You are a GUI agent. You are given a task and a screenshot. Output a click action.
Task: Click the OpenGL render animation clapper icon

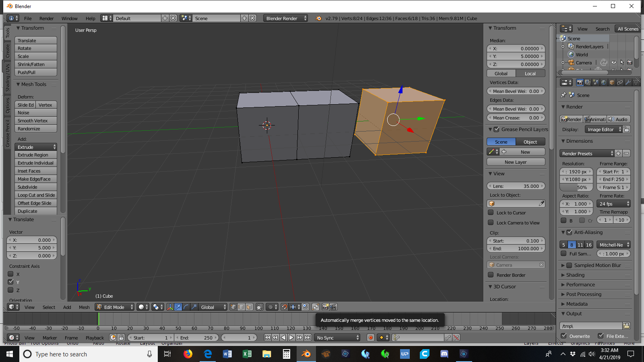(x=333, y=307)
